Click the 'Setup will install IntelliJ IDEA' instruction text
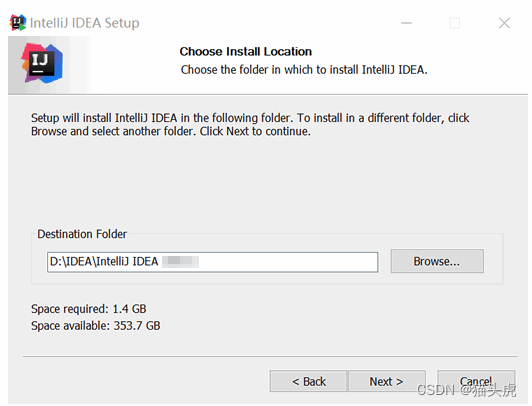The width and height of the screenshot is (532, 406). click(x=250, y=118)
